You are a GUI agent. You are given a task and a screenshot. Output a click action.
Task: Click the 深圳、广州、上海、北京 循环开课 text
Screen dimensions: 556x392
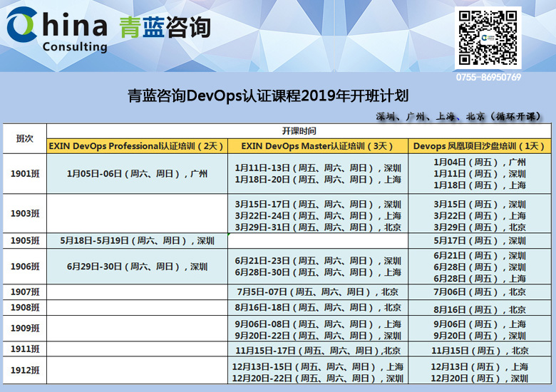[x=458, y=116]
